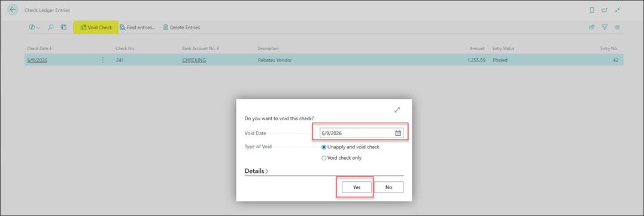644x216 pixels.
Task: Open the view options dropdown icon
Action: click(x=35, y=28)
